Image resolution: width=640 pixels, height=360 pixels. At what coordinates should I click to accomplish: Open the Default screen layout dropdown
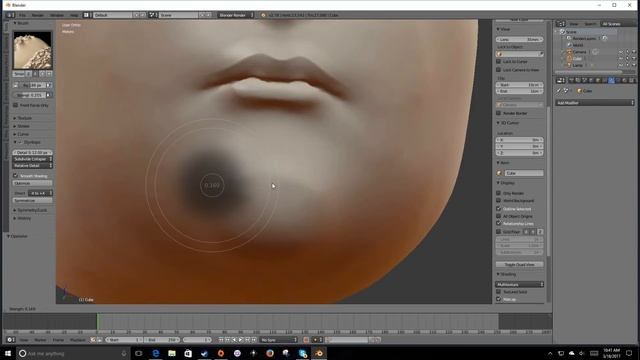(113, 15)
